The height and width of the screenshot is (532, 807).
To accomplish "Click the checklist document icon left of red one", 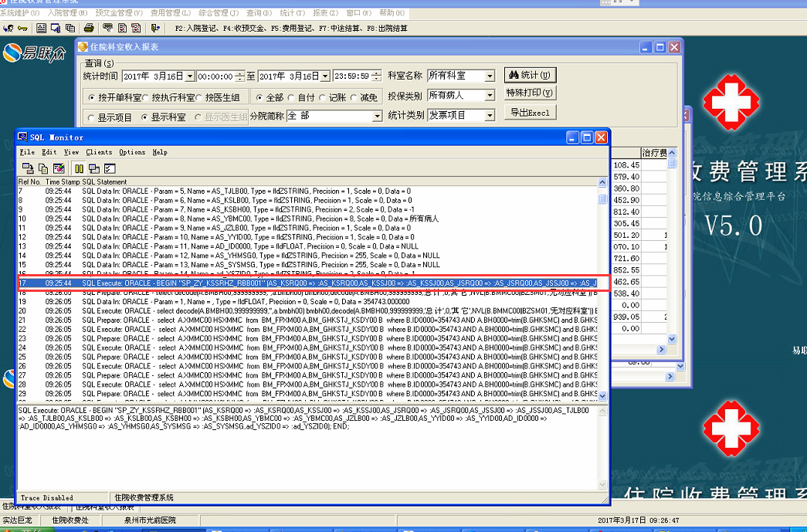I will [x=122, y=29].
